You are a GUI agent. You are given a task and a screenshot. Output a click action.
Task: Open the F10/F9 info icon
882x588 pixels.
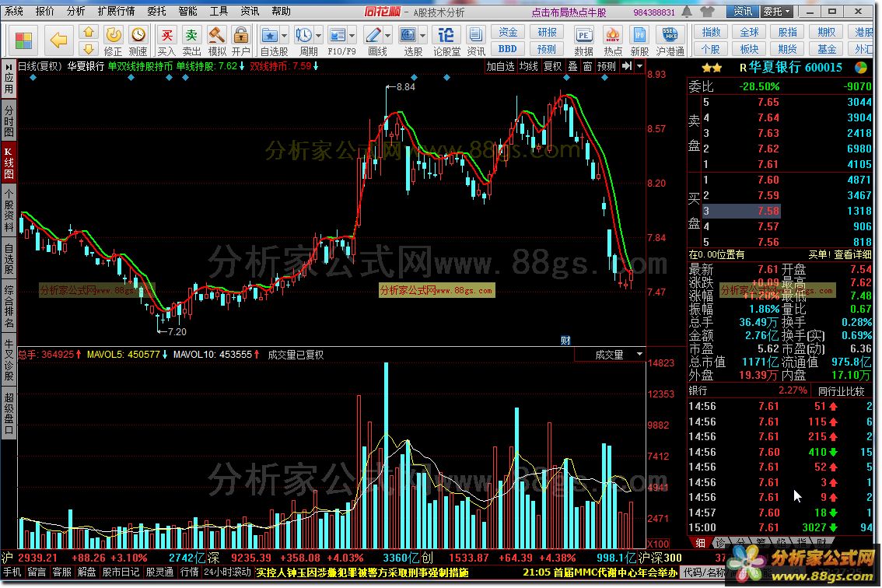[x=338, y=36]
